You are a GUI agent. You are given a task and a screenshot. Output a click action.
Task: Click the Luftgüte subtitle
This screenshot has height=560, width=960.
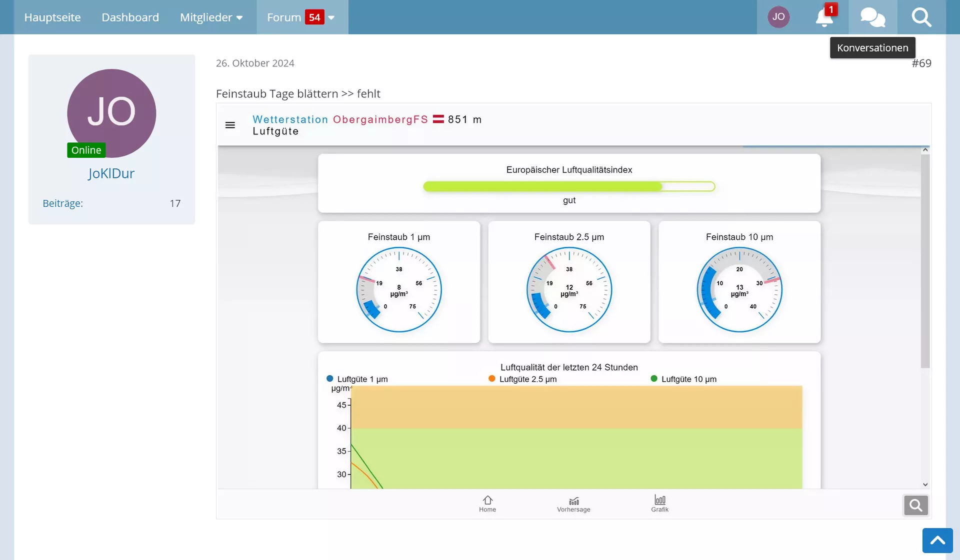(275, 131)
